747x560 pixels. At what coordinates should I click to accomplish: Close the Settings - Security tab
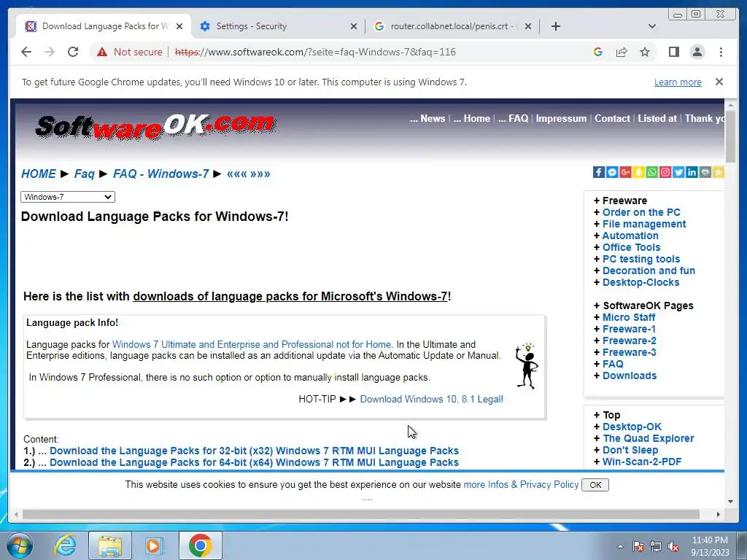[354, 26]
